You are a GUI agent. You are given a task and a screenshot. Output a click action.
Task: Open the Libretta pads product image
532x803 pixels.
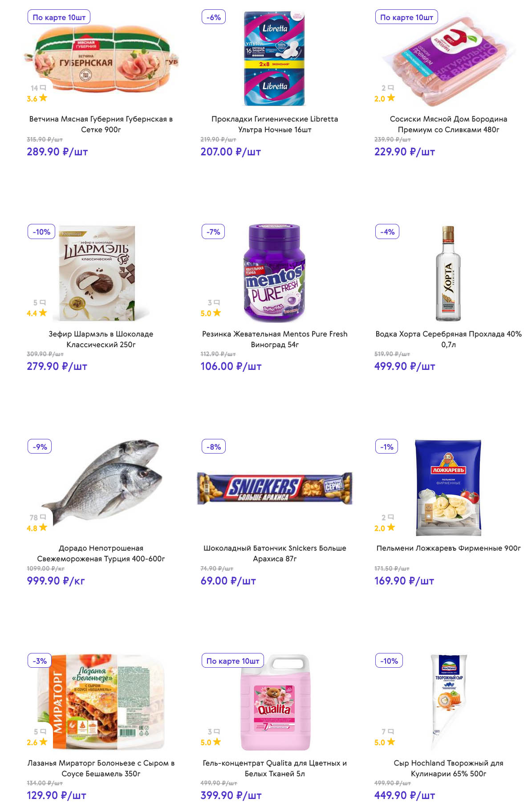point(275,58)
